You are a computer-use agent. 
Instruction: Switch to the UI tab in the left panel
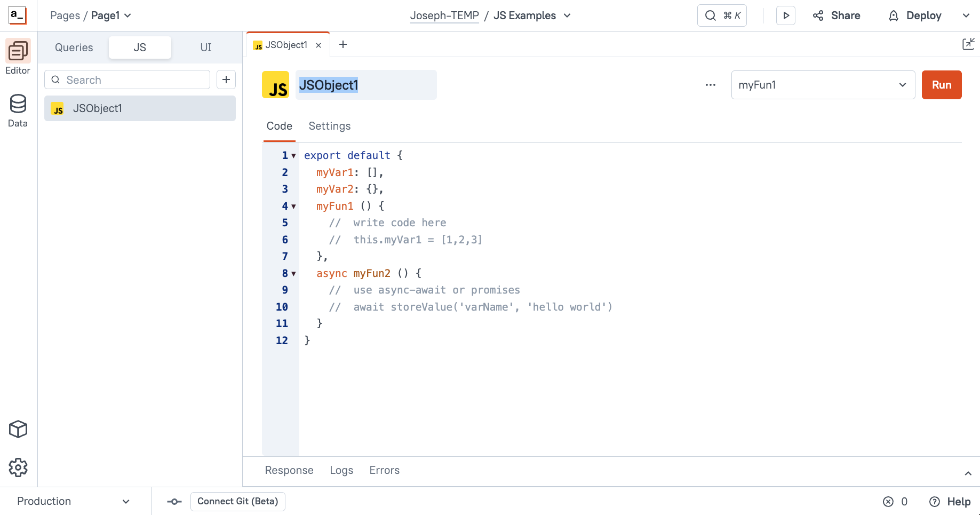[x=205, y=47]
